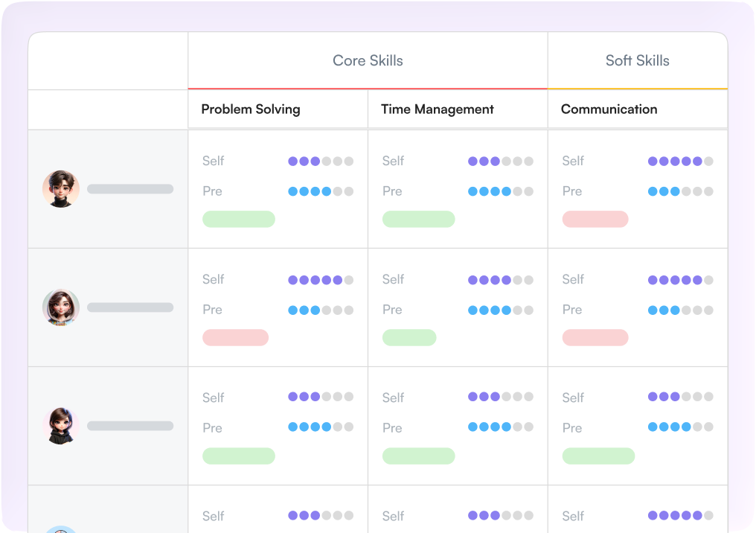Adjust third row Problem Solving Pre rating dots

tap(321, 427)
